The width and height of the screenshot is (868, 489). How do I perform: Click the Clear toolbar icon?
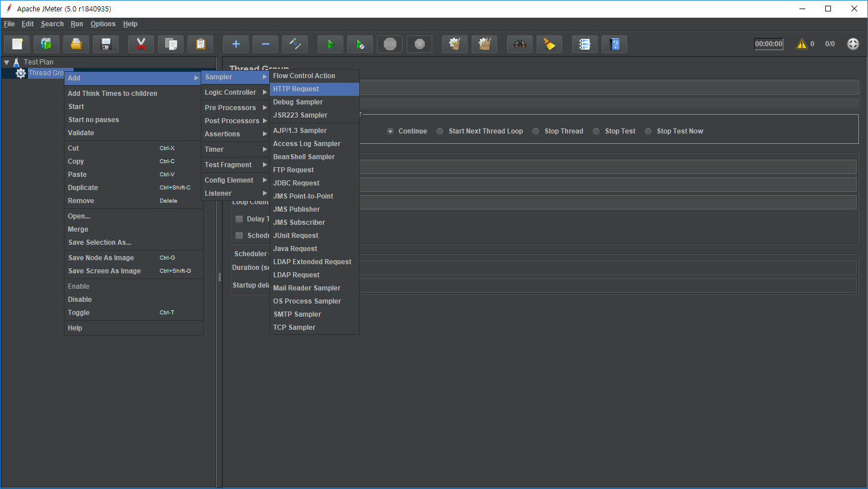tap(455, 44)
